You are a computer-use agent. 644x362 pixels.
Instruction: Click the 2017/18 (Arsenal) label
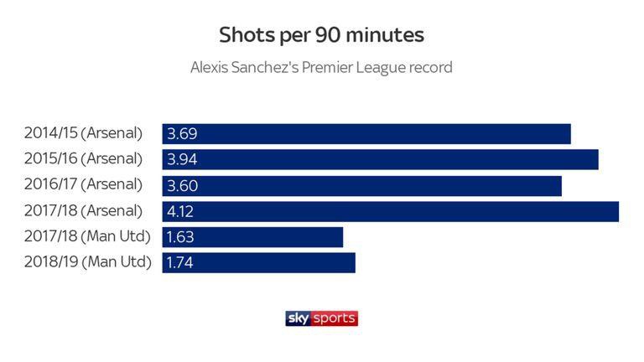tap(83, 211)
